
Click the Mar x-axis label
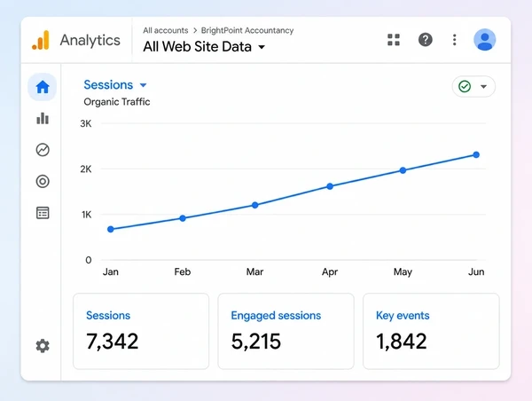pos(254,271)
